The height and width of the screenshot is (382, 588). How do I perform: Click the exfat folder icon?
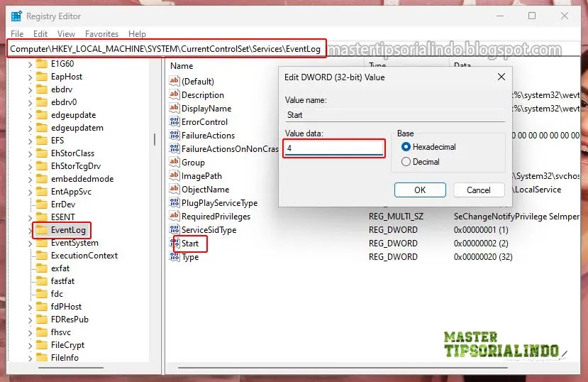pyautogui.click(x=42, y=268)
